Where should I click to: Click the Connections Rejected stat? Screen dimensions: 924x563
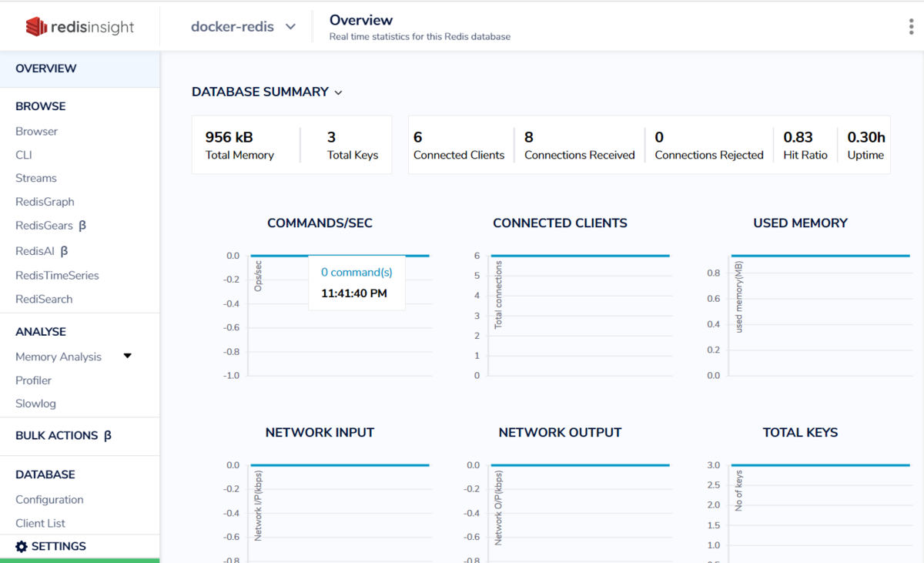(x=709, y=145)
